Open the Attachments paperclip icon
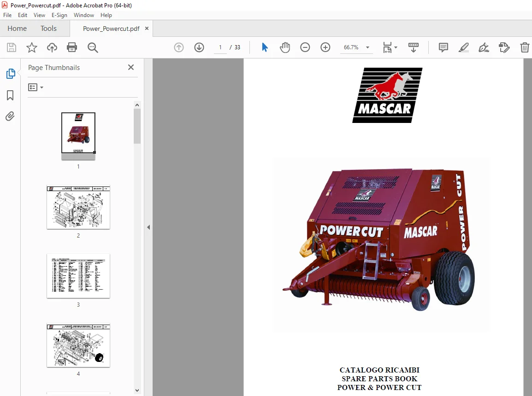The image size is (532, 396). point(10,116)
